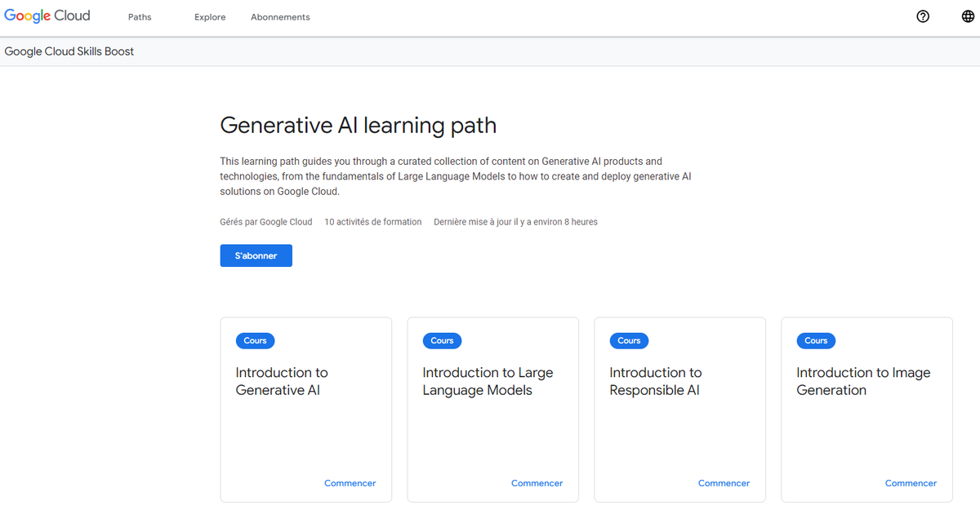This screenshot has height=510, width=980.
Task: Click the Google Cloud logo
Action: coord(47,16)
